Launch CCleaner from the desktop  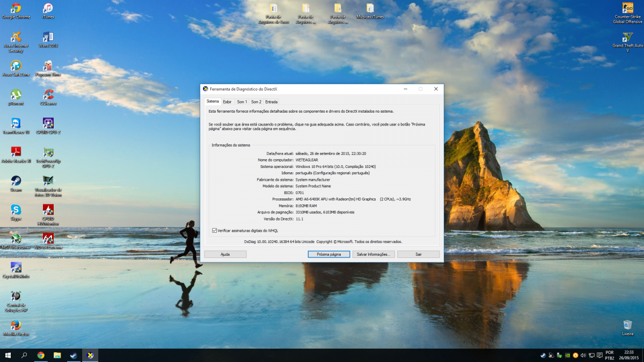(48, 98)
